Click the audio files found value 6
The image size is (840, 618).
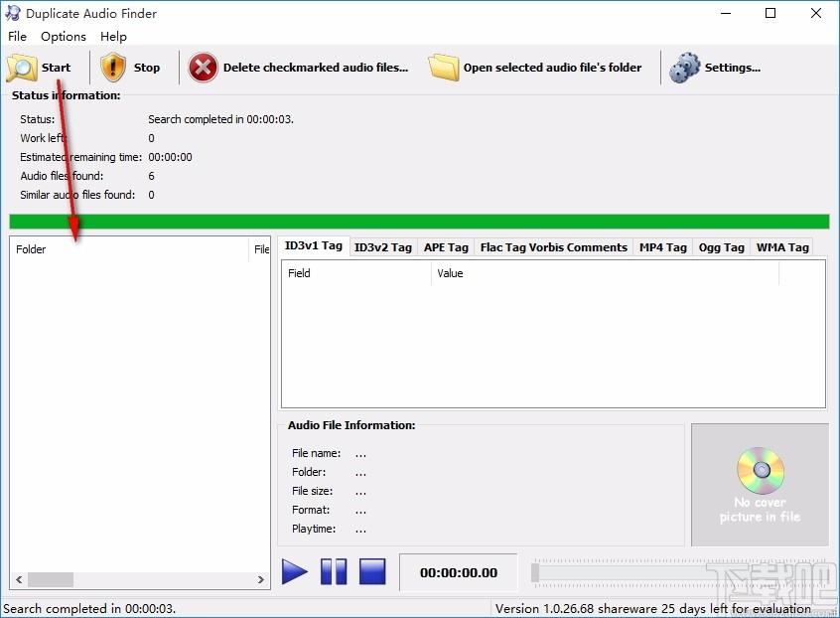coord(151,176)
